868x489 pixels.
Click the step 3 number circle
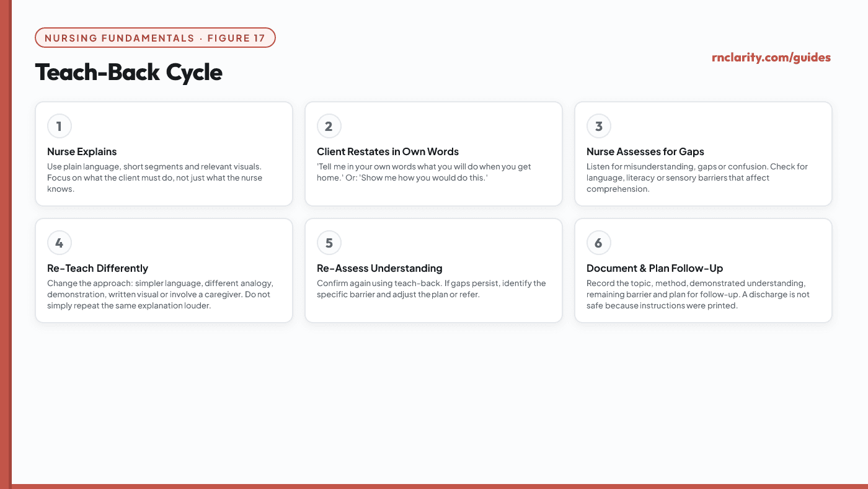pos(599,127)
